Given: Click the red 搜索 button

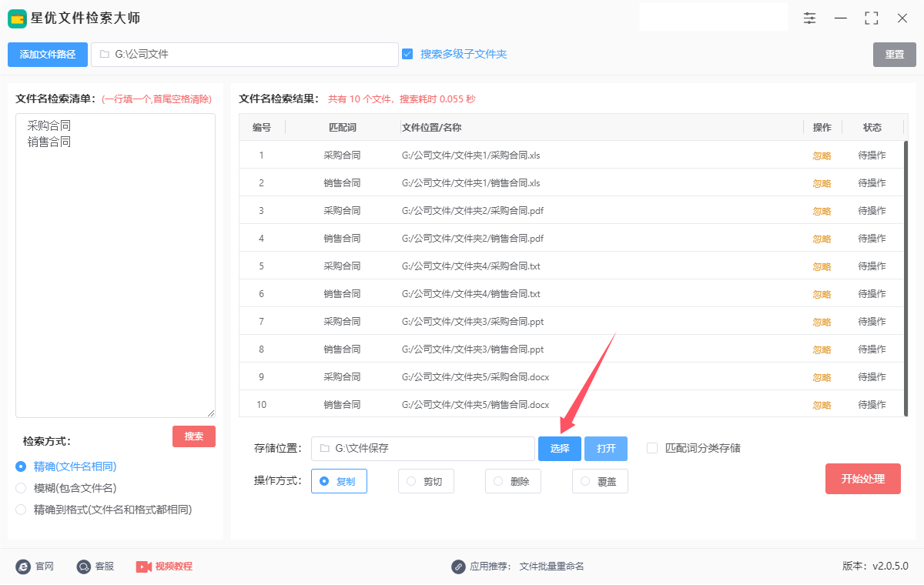Looking at the screenshot, I should pos(194,436).
